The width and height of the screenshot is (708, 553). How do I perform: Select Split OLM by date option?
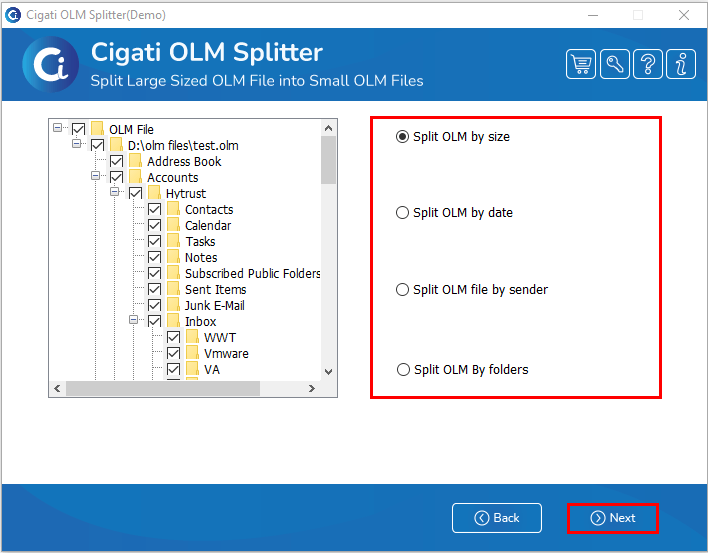[x=454, y=212]
